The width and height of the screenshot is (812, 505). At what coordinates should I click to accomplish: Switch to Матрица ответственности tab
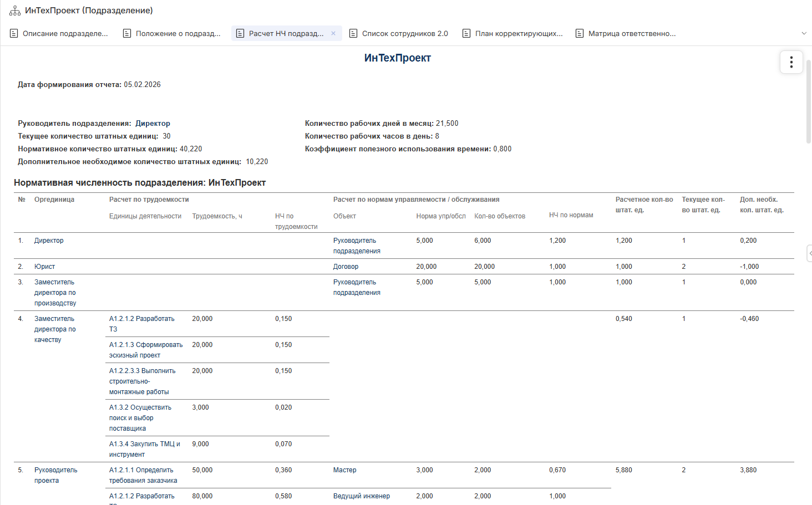pos(631,34)
